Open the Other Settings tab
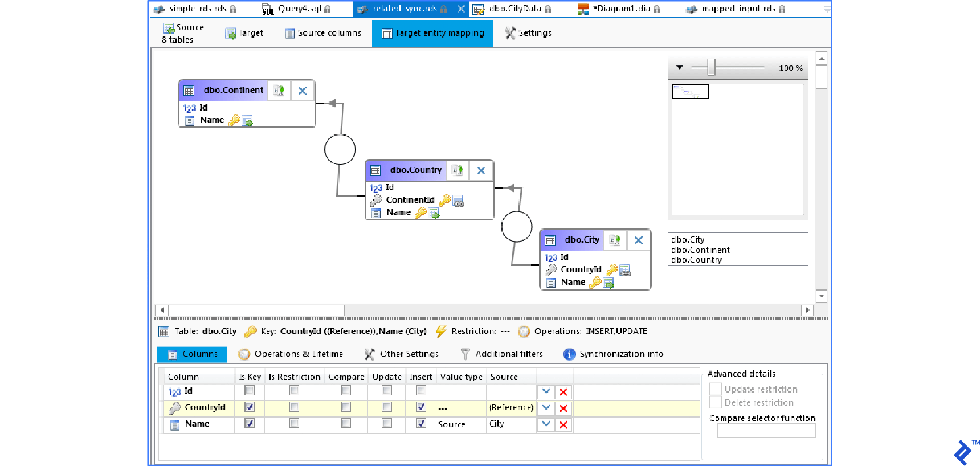Screen dimensions: 980x466 pyautogui.click(x=402, y=354)
